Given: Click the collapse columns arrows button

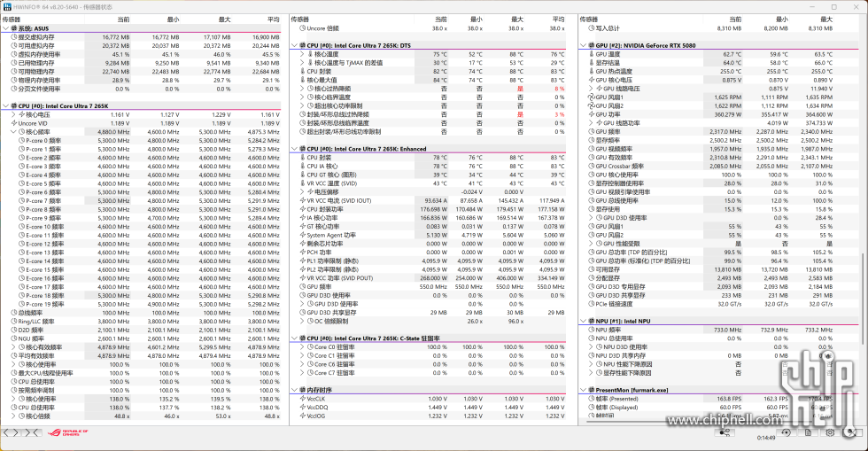Looking at the screenshot, I should 31,432.
